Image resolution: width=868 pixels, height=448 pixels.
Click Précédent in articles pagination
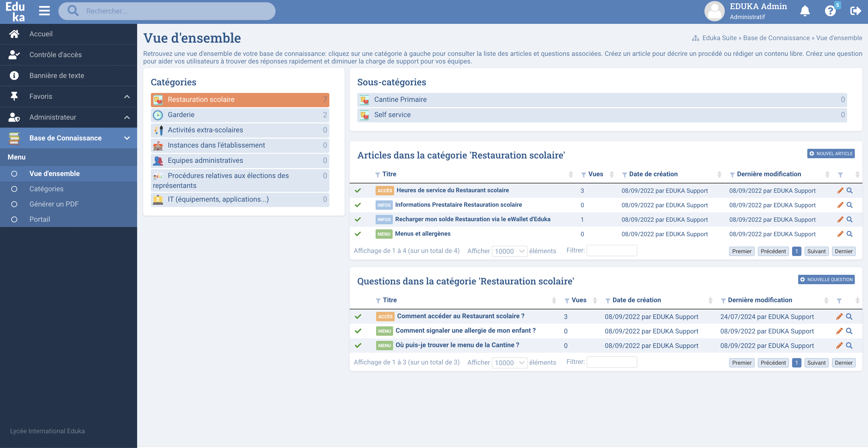[x=773, y=251]
